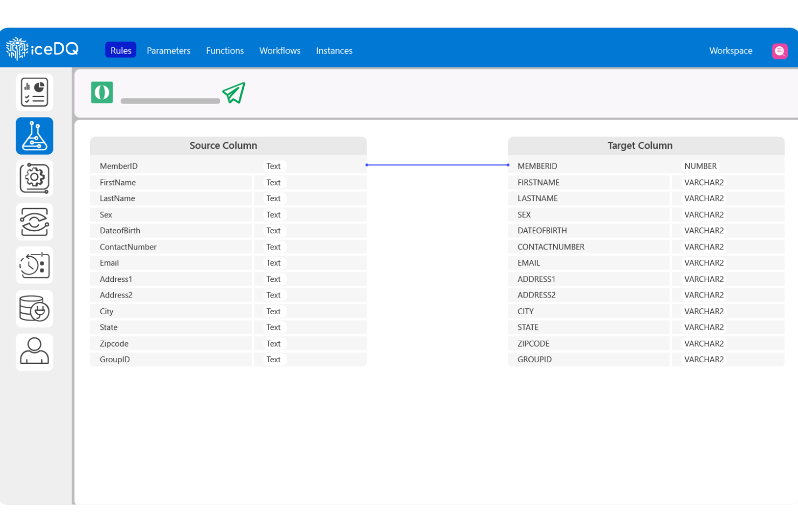798x532 pixels.
Task: Click the MemberID mapping connector line
Action: click(x=437, y=165)
